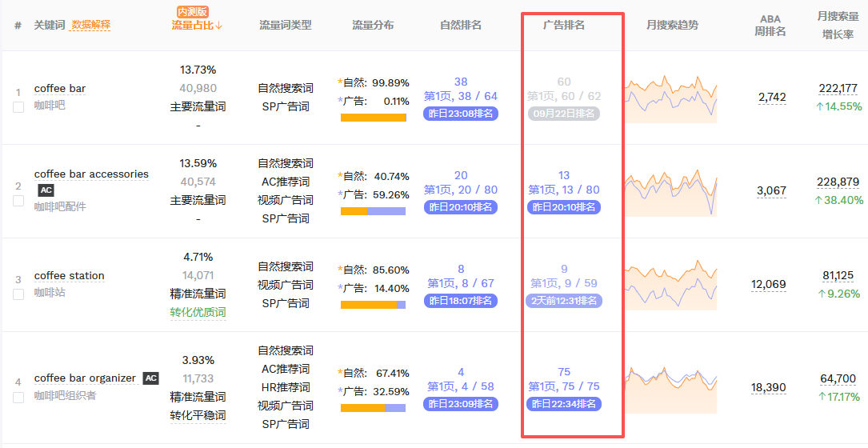Click the AC badge beside coffee bar organizer
This screenshot has height=448, width=868.
pos(150,378)
